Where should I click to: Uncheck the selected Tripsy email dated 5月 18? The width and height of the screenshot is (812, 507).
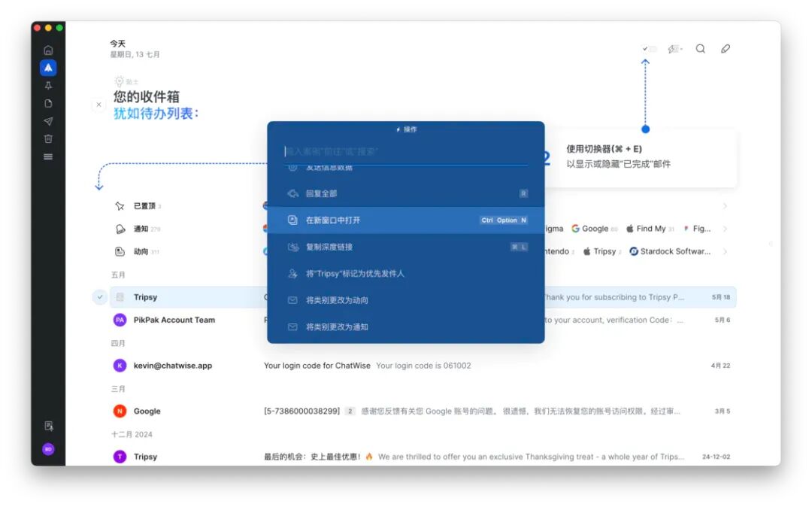pos(99,297)
